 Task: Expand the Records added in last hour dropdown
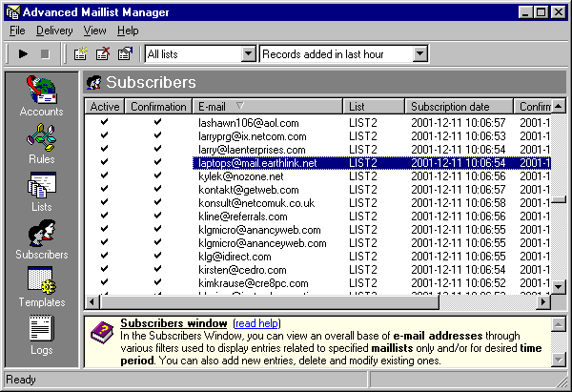(x=420, y=54)
